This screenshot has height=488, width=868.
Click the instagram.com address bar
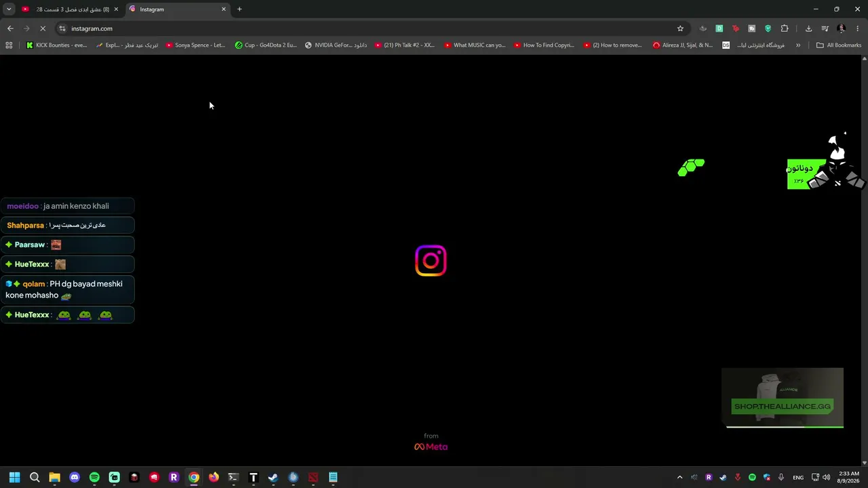point(373,28)
